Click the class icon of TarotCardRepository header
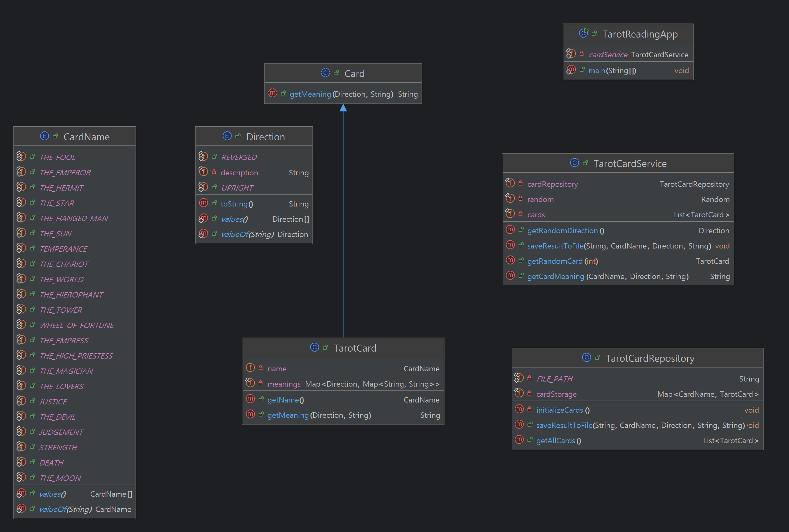789x532 pixels. [586, 358]
